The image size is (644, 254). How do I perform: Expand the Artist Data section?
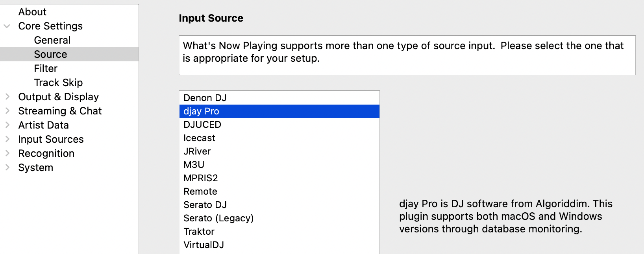(7, 125)
